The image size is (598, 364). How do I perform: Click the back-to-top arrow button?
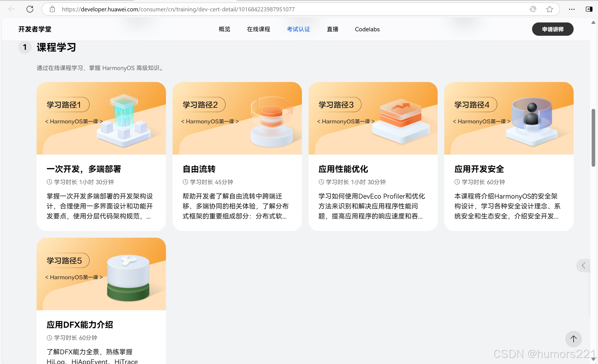pyautogui.click(x=573, y=339)
